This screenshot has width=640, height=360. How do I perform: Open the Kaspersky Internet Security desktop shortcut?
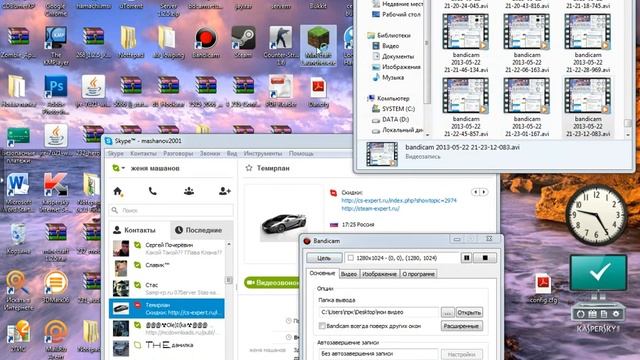click(x=56, y=192)
